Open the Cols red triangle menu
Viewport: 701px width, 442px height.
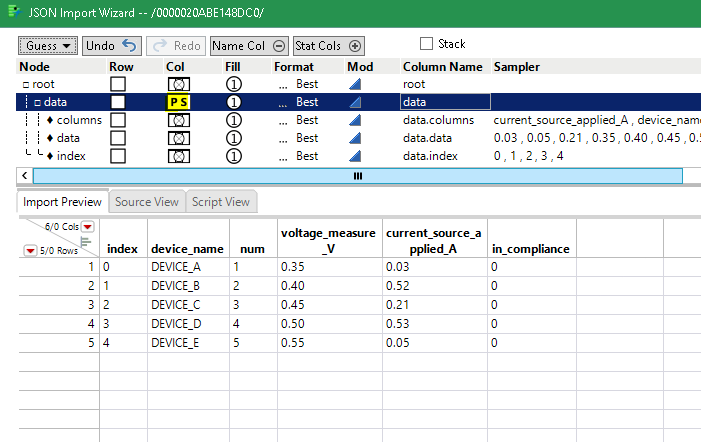click(87, 227)
